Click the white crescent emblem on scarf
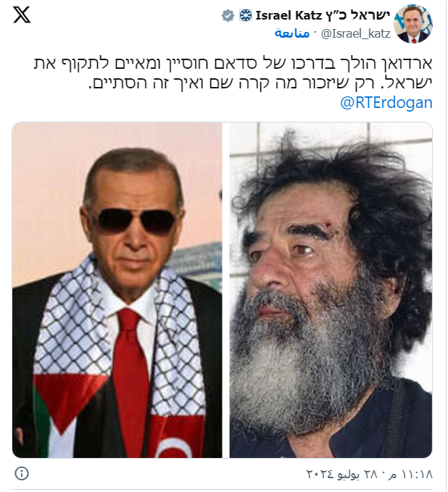448x492 pixels. [173, 448]
